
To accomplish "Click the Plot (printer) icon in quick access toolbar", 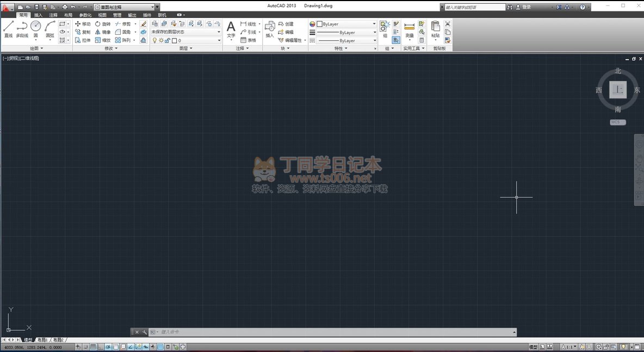I will (65, 7).
